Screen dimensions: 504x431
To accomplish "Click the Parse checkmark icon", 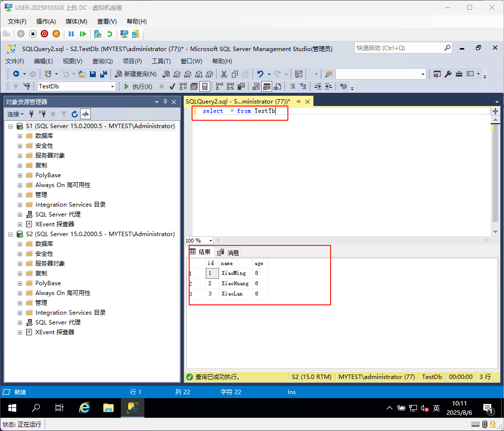I will [172, 86].
